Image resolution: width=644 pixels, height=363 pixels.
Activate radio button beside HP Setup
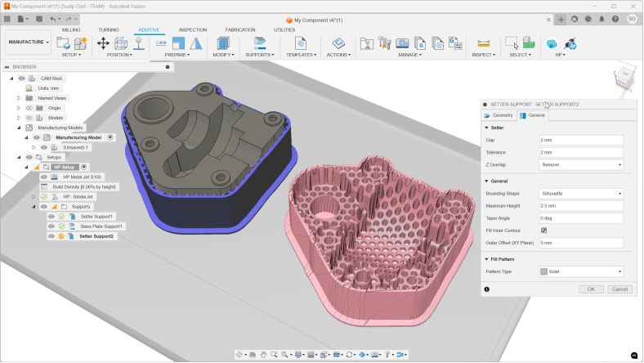click(84, 167)
